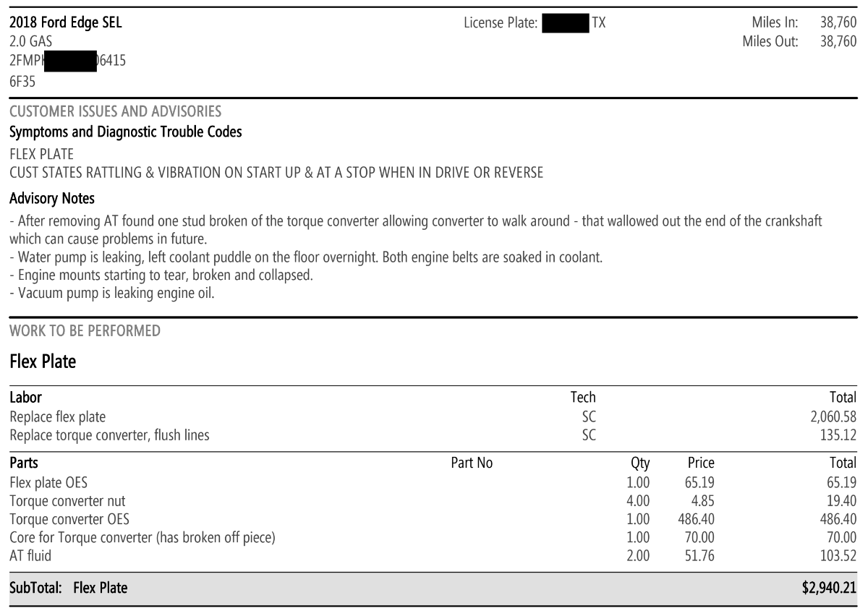Click the Qty column header
The width and height of the screenshot is (868, 616).
tap(640, 463)
